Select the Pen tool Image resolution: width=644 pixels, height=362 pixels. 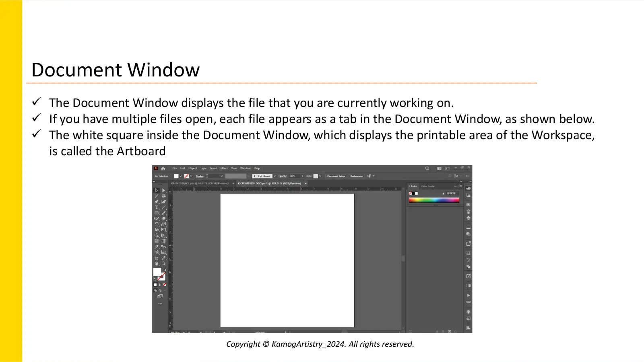point(157,202)
